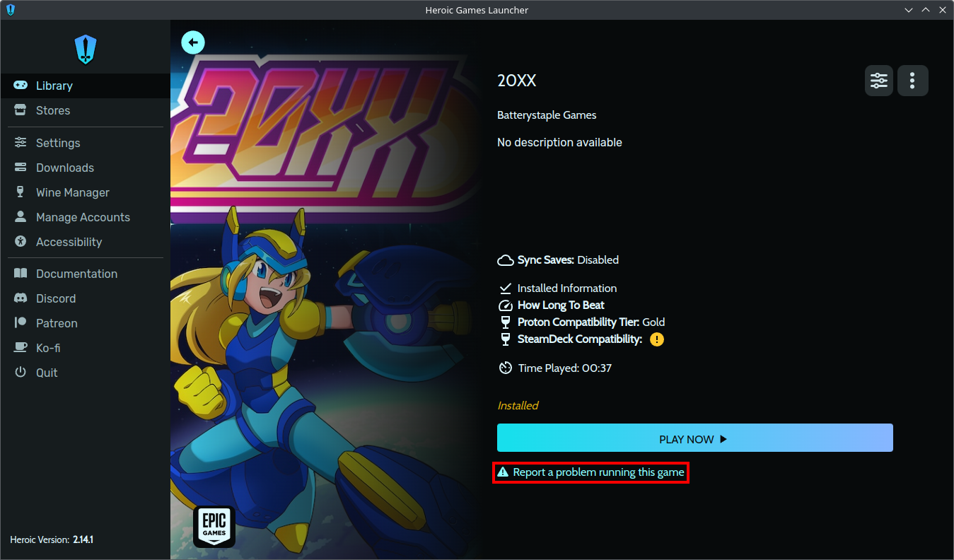This screenshot has height=560, width=954.
Task: Click the 20XX game title
Action: point(517,81)
